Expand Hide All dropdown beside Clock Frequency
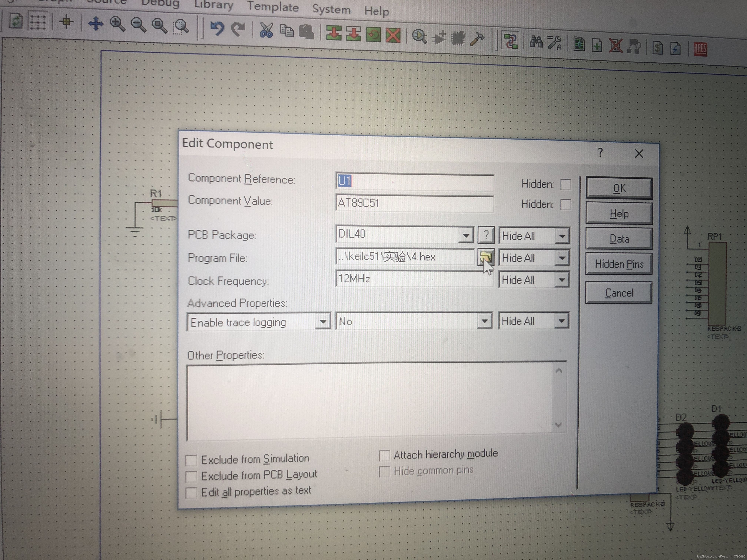The height and width of the screenshot is (560, 747). (562, 280)
